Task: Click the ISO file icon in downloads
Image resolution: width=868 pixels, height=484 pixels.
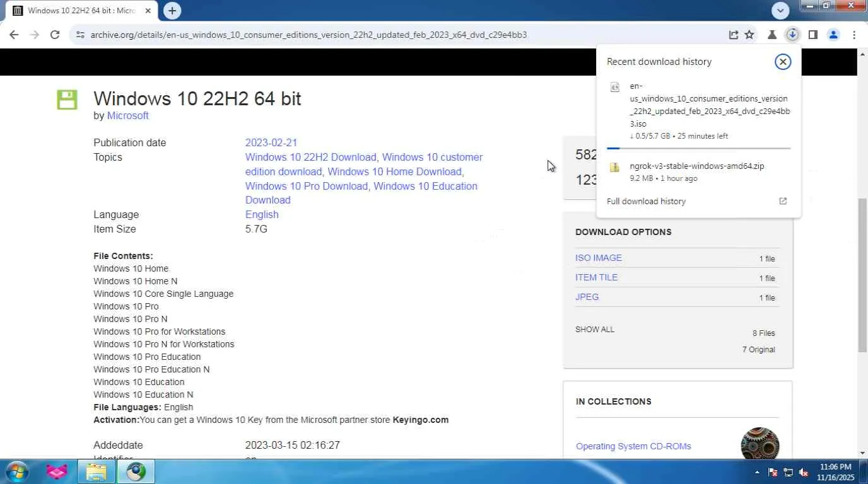Action: click(615, 87)
